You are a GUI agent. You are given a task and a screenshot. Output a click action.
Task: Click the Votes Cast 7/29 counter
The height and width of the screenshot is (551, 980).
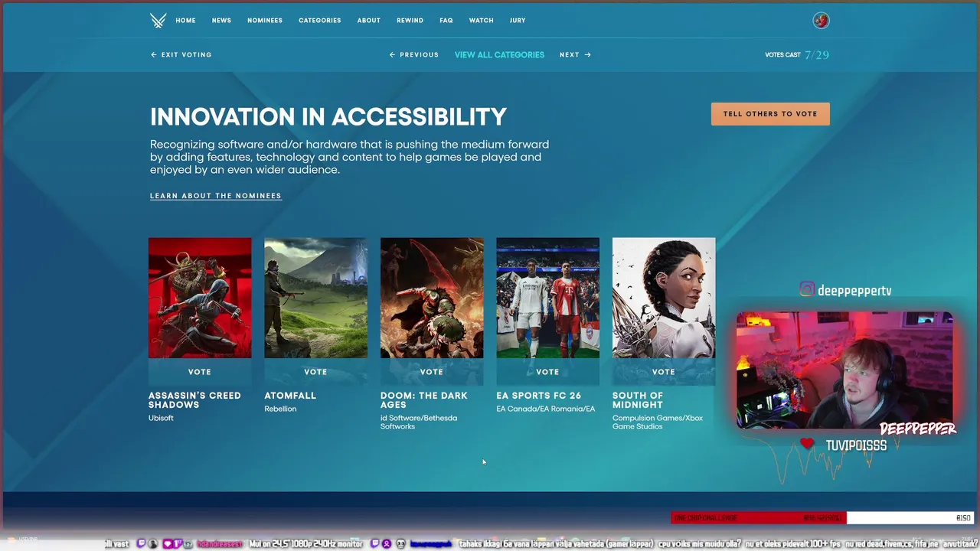(x=797, y=55)
